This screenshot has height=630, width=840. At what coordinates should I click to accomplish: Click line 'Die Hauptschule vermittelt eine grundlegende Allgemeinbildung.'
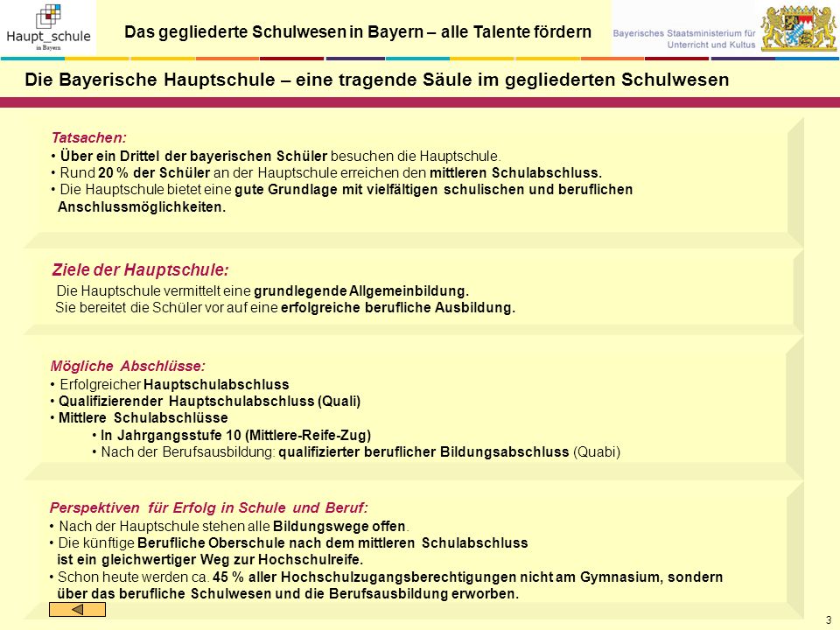click(x=262, y=290)
